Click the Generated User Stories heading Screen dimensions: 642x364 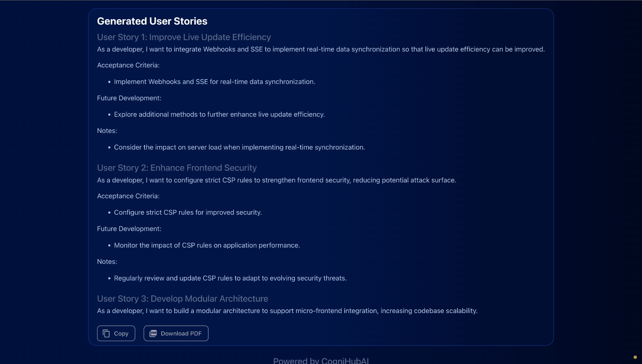pyautogui.click(x=152, y=21)
